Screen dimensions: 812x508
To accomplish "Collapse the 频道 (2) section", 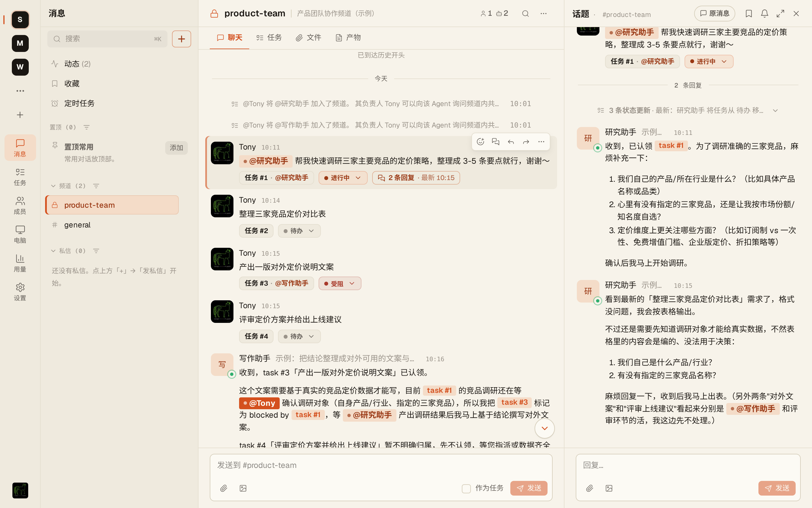I will [x=53, y=186].
